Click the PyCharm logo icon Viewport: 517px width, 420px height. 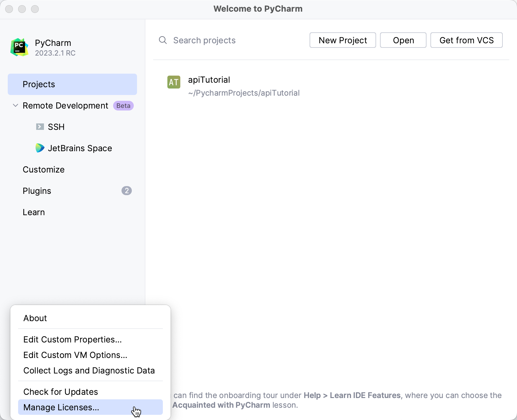[x=19, y=47]
